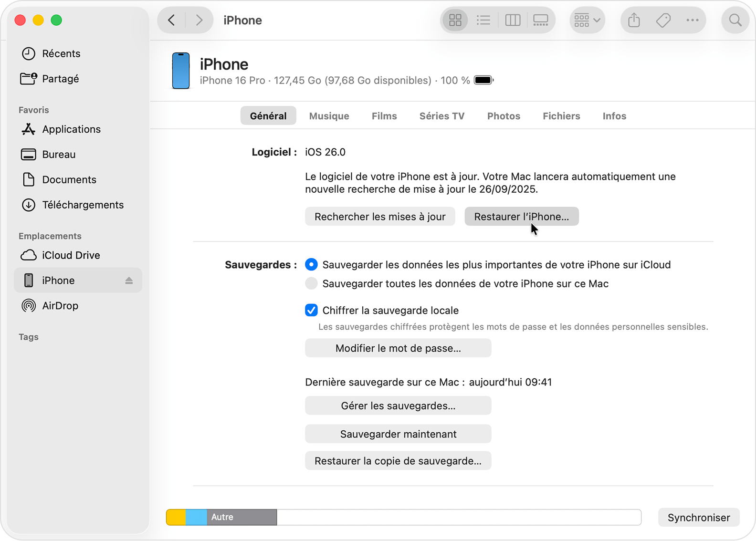Click Rechercher les mises à jour
This screenshot has height=541, width=756.
380,217
